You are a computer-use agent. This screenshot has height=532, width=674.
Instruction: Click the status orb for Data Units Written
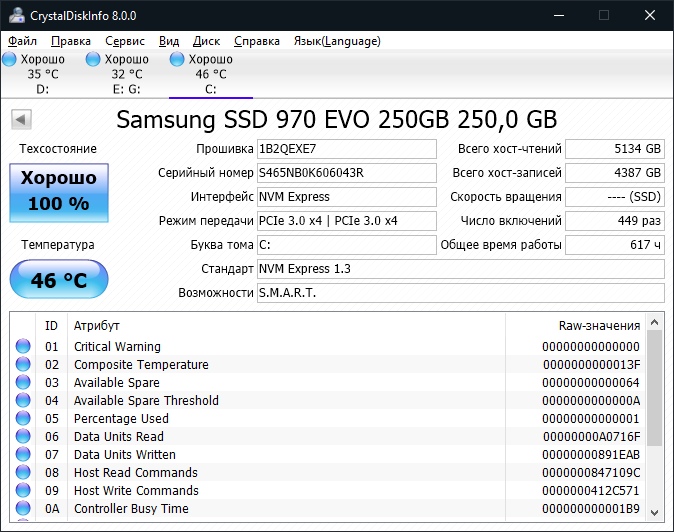pyautogui.click(x=23, y=454)
